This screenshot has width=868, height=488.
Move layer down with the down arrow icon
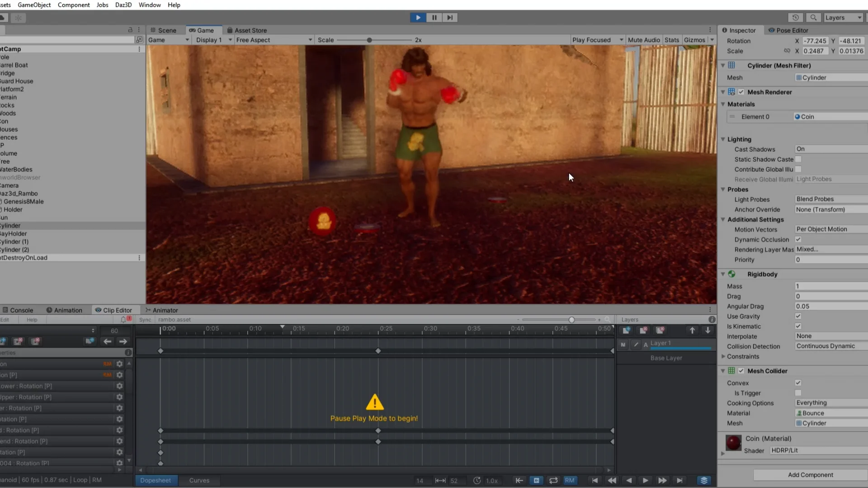708,330
